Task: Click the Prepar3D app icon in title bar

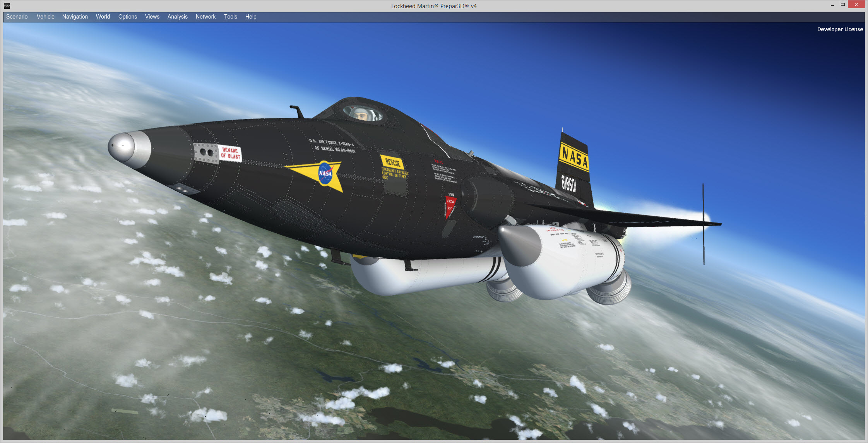Action: pos(7,5)
